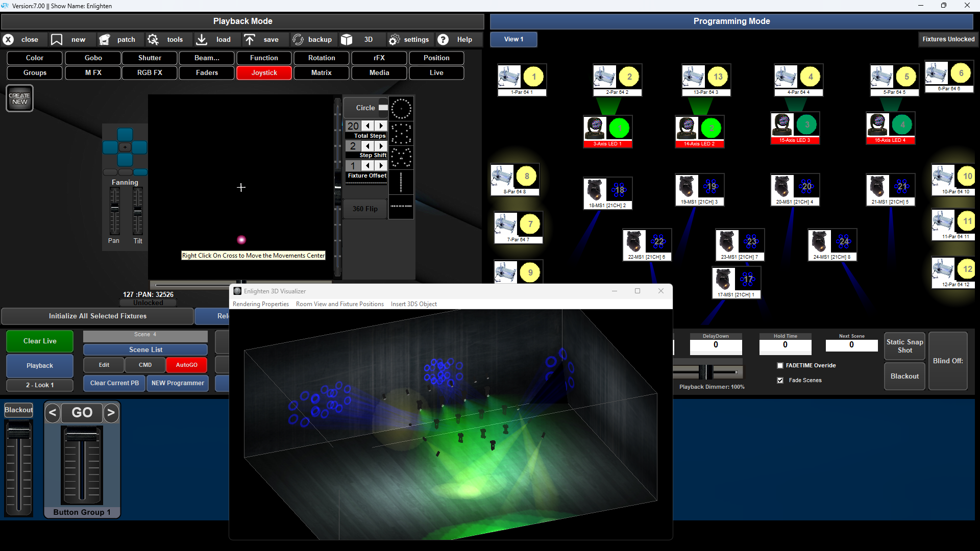Switch to the Matrix tab
This screenshot has width=980, height=551.
(321, 72)
